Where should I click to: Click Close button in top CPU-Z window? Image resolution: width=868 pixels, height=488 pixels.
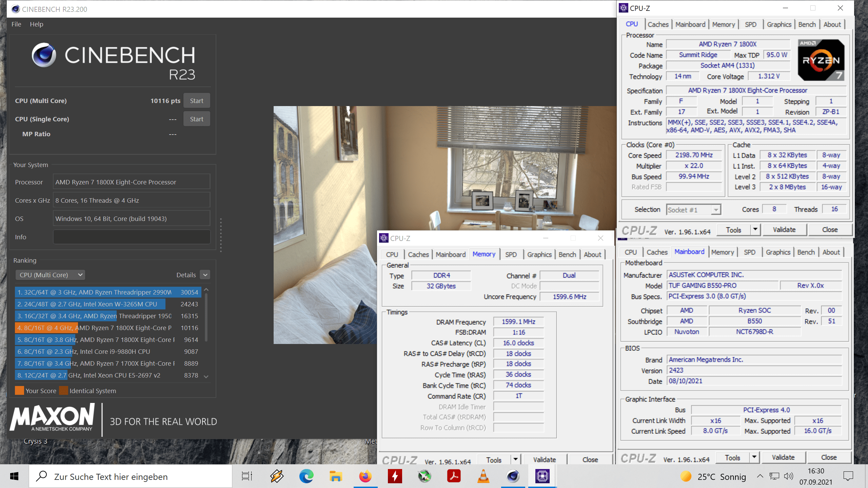(x=830, y=230)
